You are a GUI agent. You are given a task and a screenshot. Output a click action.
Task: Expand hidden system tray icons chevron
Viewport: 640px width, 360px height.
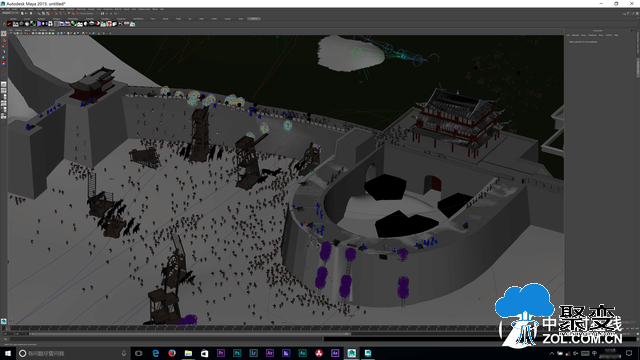point(552,353)
